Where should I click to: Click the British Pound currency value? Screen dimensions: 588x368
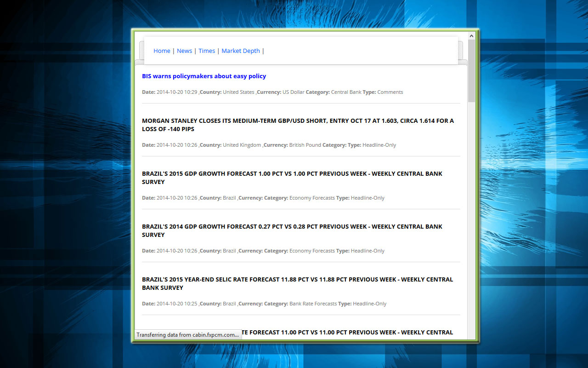click(305, 145)
